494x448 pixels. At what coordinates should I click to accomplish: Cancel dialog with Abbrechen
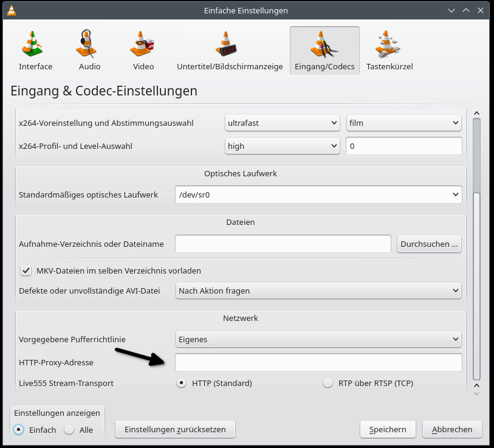(452, 429)
